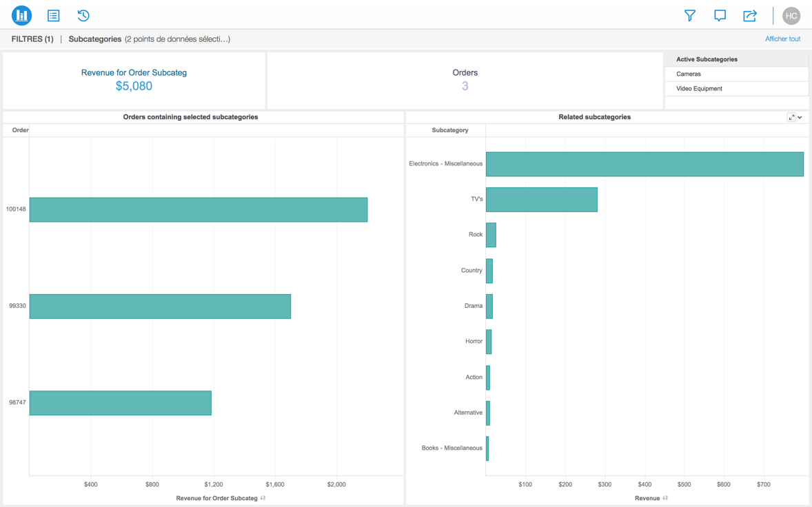Viewport: 812px width, 507px height.
Task: Click the Related subcategories panel title
Action: [594, 117]
